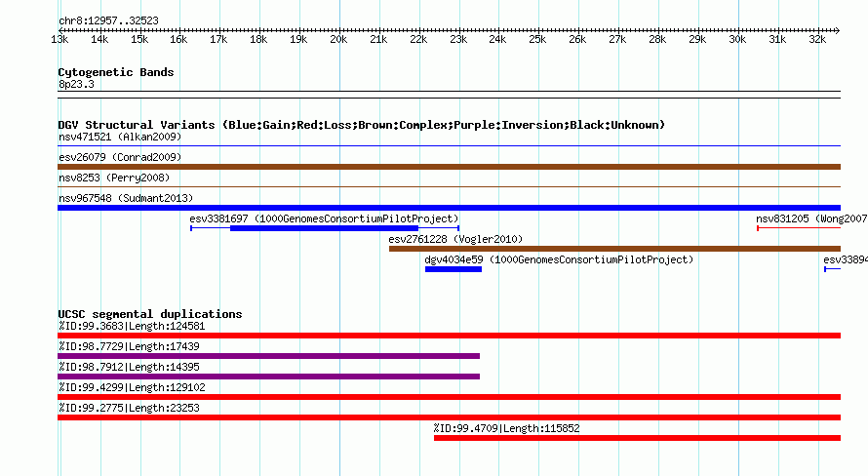
Task: Click the UCSC segmental duplications track title
Action: (x=150, y=314)
